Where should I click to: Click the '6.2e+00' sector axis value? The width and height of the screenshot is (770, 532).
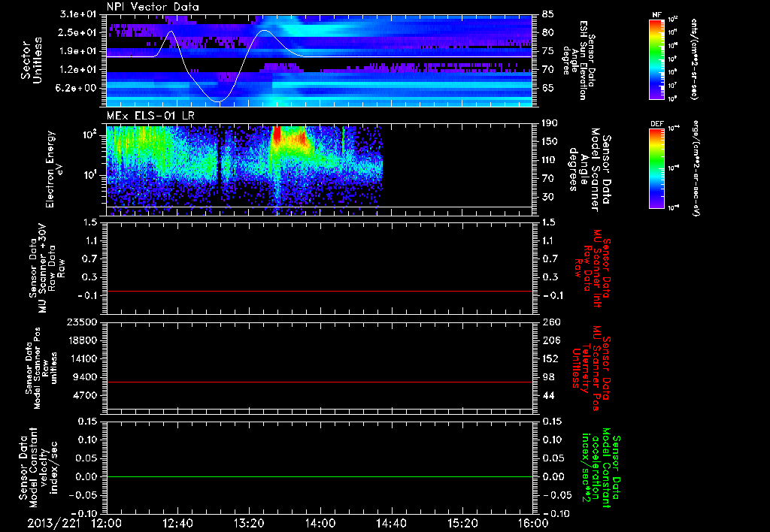tap(77, 88)
